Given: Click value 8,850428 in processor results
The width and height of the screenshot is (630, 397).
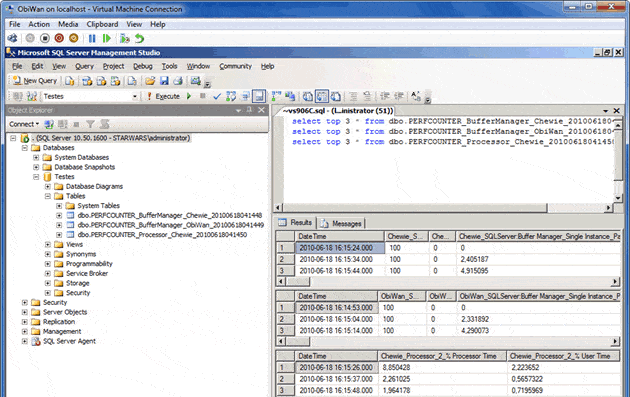Looking at the screenshot, I should coord(396,367).
